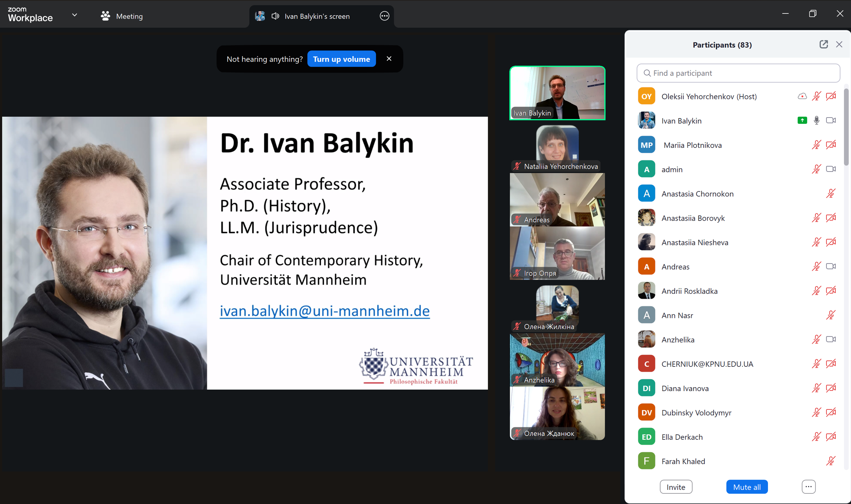The image size is (851, 504).
Task: Click the Turn up volume button
Action: pos(341,59)
